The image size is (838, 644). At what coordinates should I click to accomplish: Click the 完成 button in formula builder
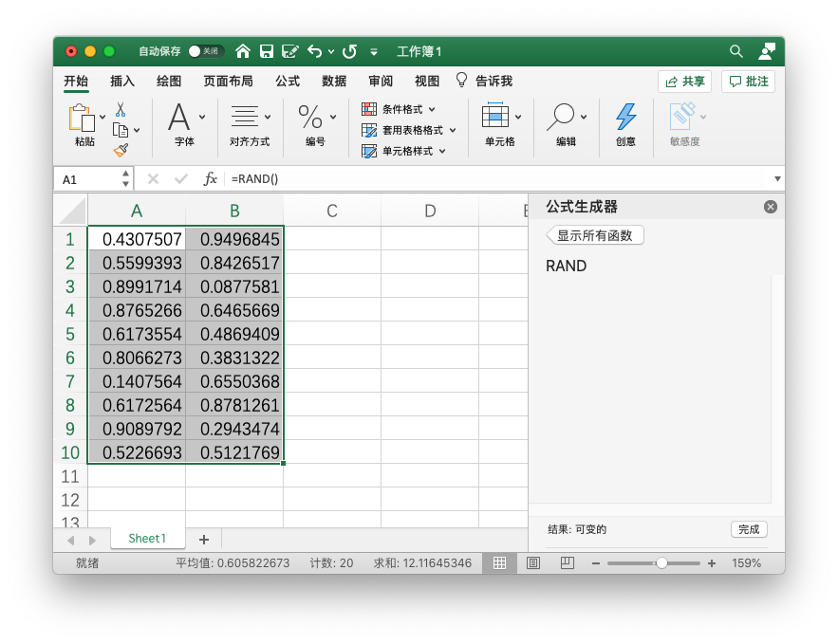749,529
